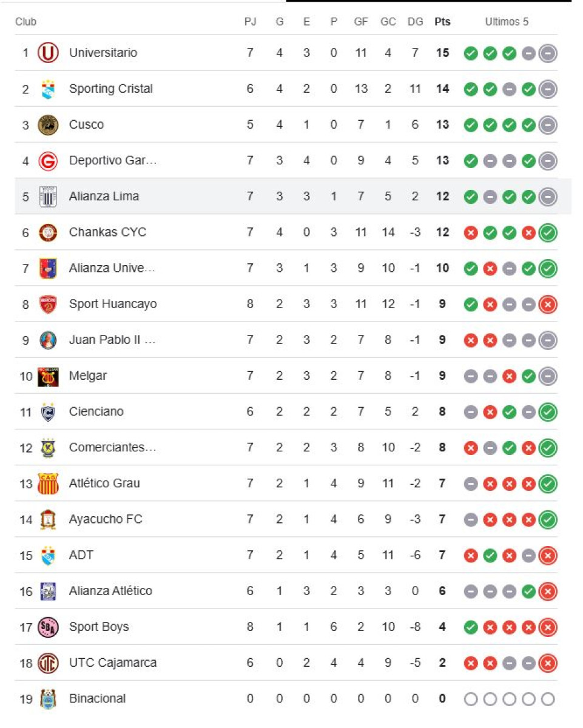Image resolution: width=583 pixels, height=728 pixels.
Task: Open the Ayacucho FC team link
Action: point(106,519)
